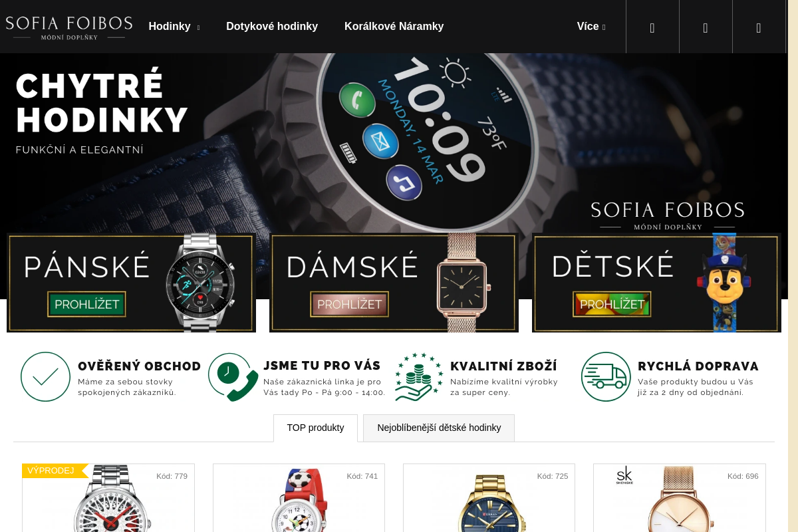The image size is (798, 532).
Task: Expand the Hodinky menu dropdown arrow
Action: (198, 27)
